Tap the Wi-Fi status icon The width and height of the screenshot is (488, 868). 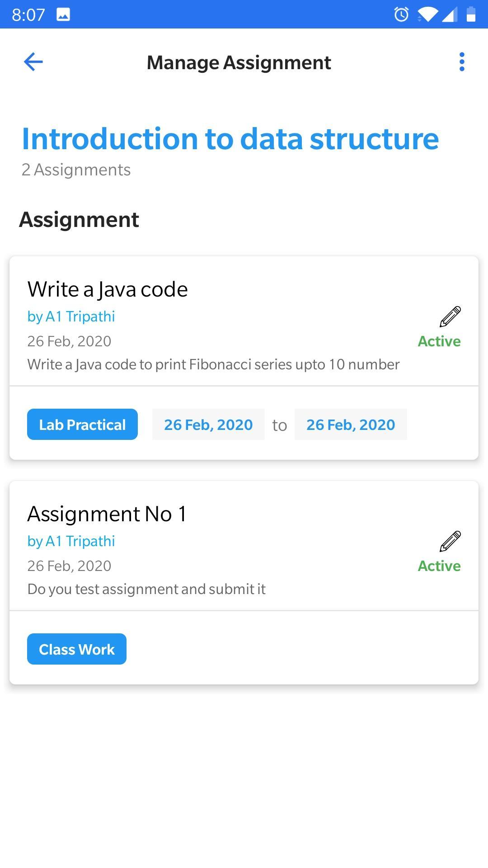[x=427, y=14]
